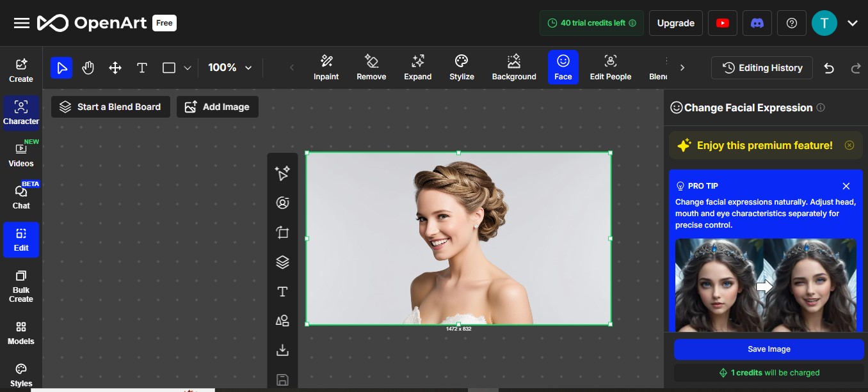
Task: Click the download icon beside canvas
Action: [x=282, y=350]
